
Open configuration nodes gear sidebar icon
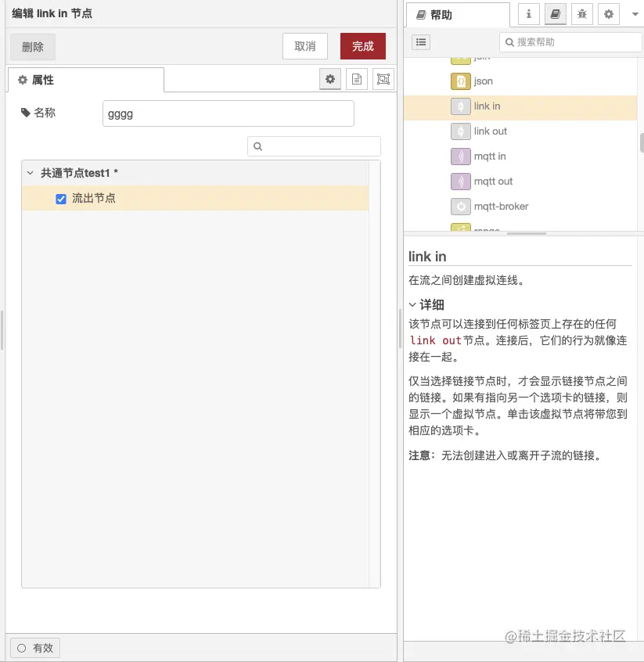pyautogui.click(x=609, y=14)
